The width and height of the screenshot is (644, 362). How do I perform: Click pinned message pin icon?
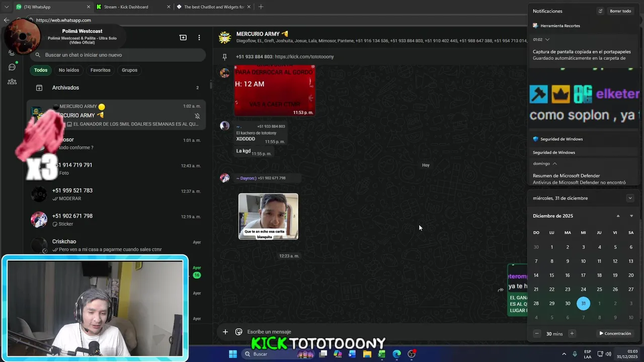(225, 57)
